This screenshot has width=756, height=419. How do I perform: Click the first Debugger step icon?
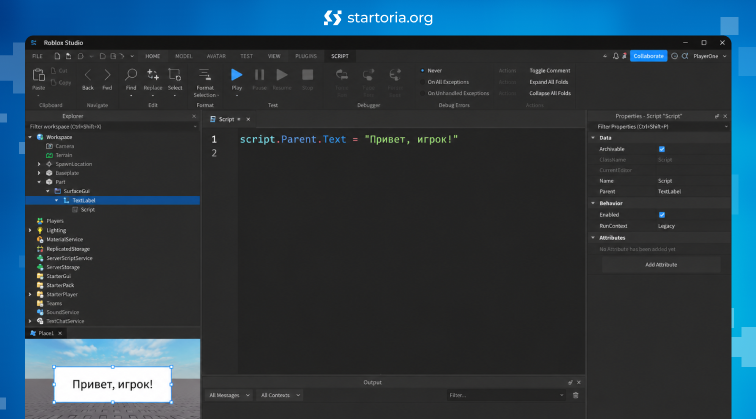pyautogui.click(x=342, y=75)
